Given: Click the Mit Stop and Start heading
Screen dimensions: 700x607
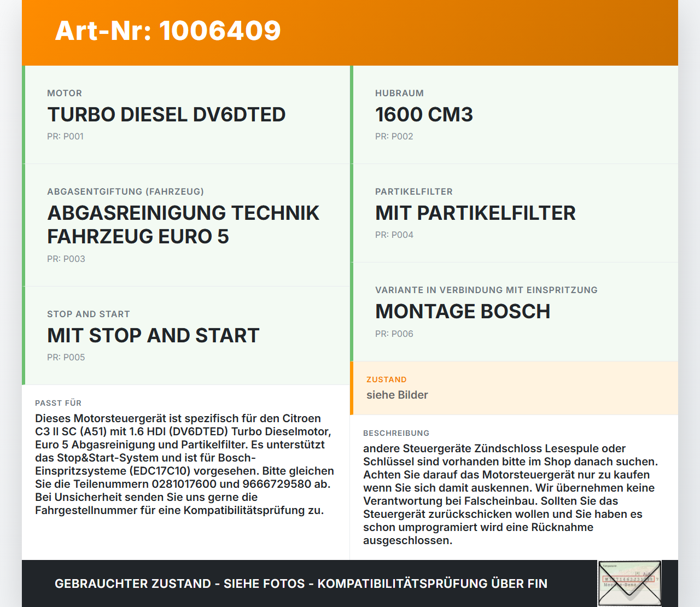Looking at the screenshot, I should pyautogui.click(x=153, y=336).
